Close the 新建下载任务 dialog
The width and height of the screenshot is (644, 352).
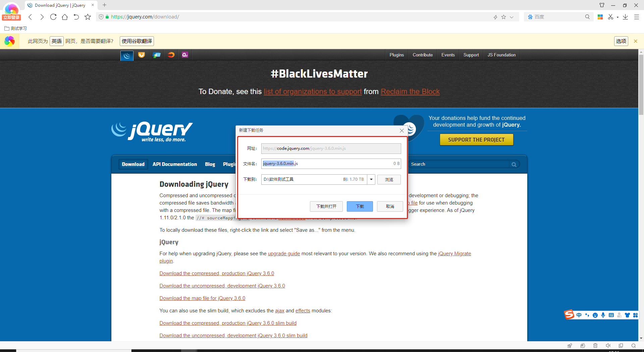(402, 131)
